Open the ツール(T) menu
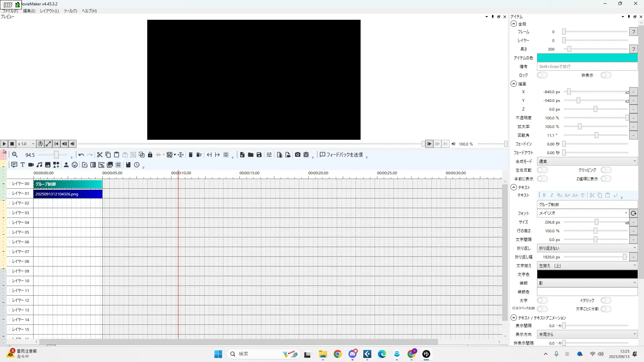644x362 pixels. pos(70,11)
